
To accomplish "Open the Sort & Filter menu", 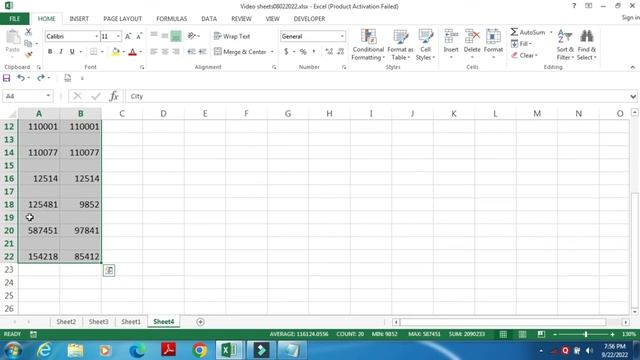I will pos(565,45).
